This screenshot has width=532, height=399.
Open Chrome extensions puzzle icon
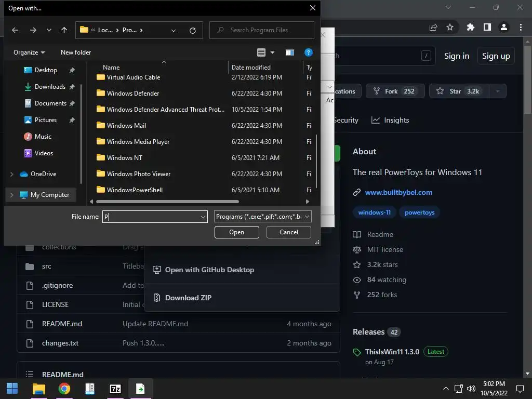[x=470, y=27]
